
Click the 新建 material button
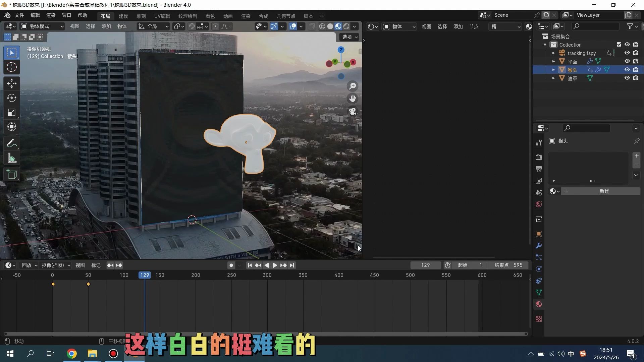click(x=604, y=191)
